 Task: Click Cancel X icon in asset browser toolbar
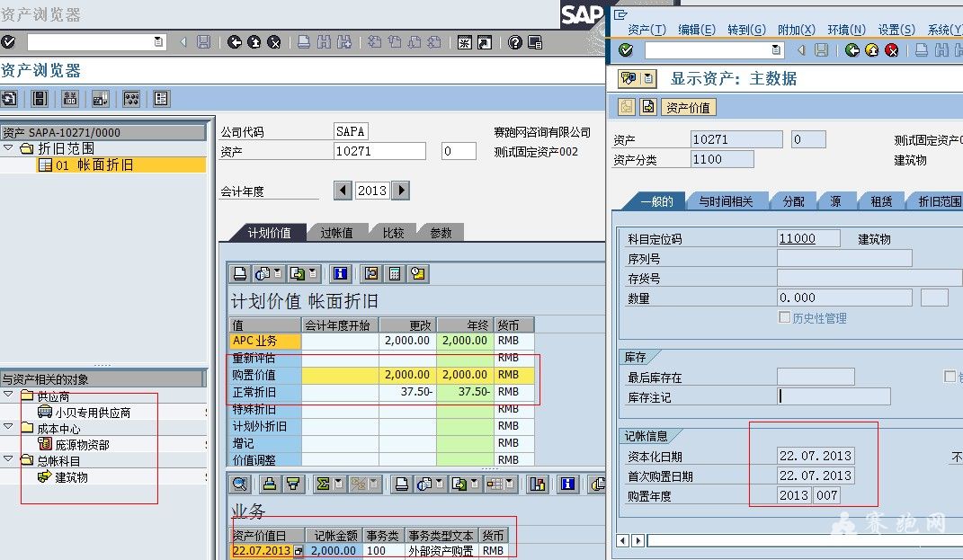click(x=274, y=41)
